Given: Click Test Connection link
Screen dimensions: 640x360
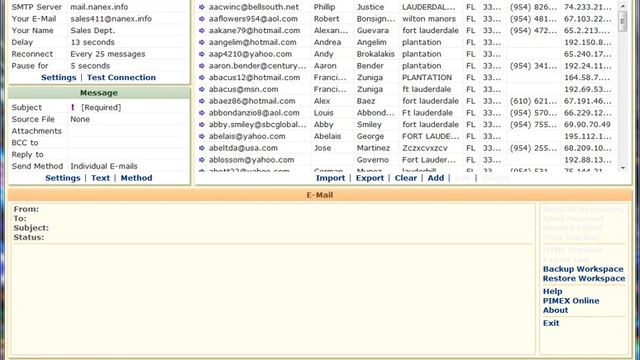Looking at the screenshot, I should click(121, 78).
